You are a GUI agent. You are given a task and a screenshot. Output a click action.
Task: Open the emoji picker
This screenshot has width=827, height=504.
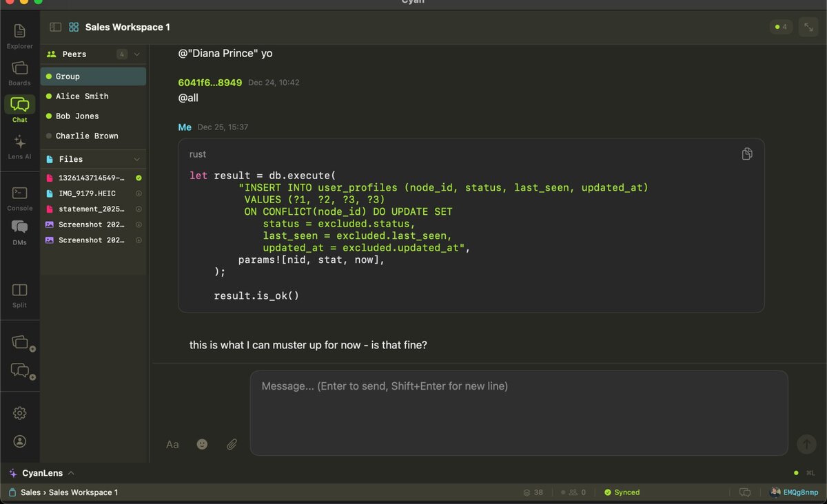pos(201,444)
